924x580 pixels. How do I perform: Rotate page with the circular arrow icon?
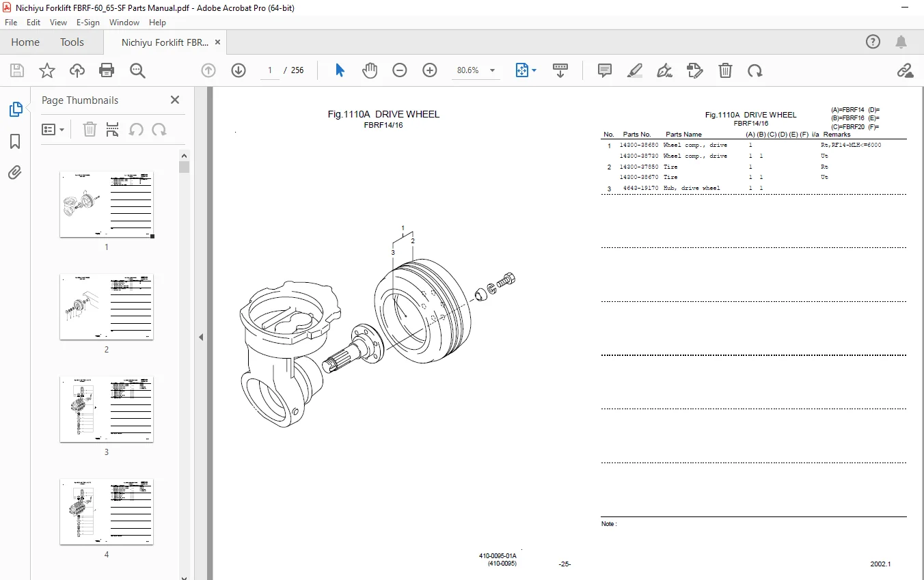tap(755, 70)
